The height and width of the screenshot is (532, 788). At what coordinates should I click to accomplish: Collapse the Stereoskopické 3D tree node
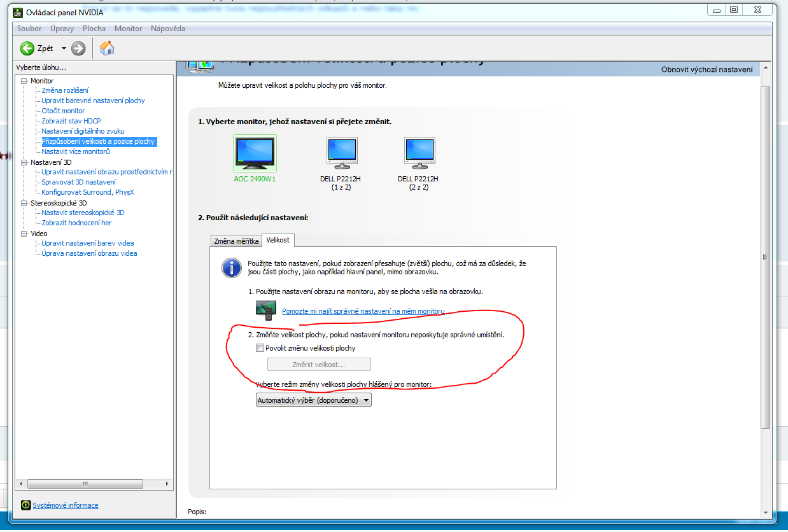click(24, 203)
